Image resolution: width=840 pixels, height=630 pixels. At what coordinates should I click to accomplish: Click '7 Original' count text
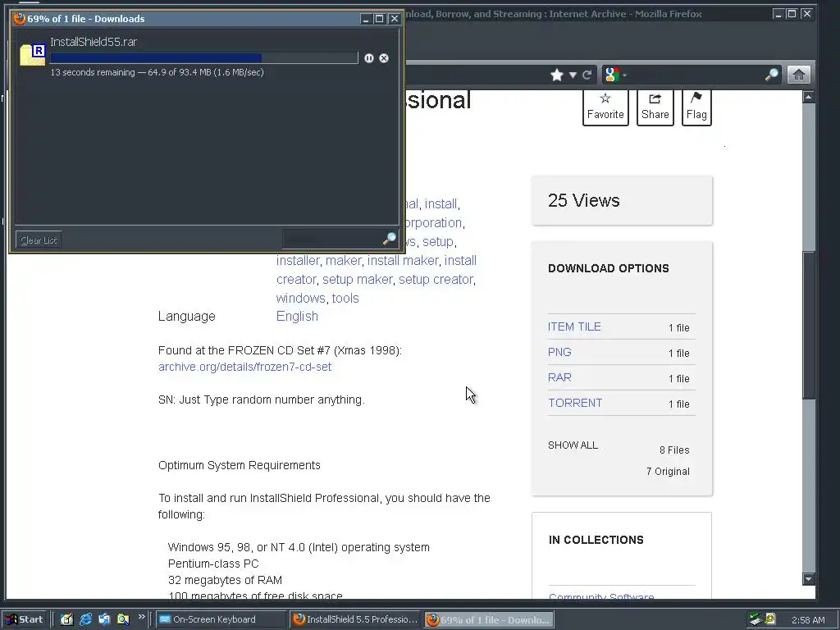click(668, 472)
